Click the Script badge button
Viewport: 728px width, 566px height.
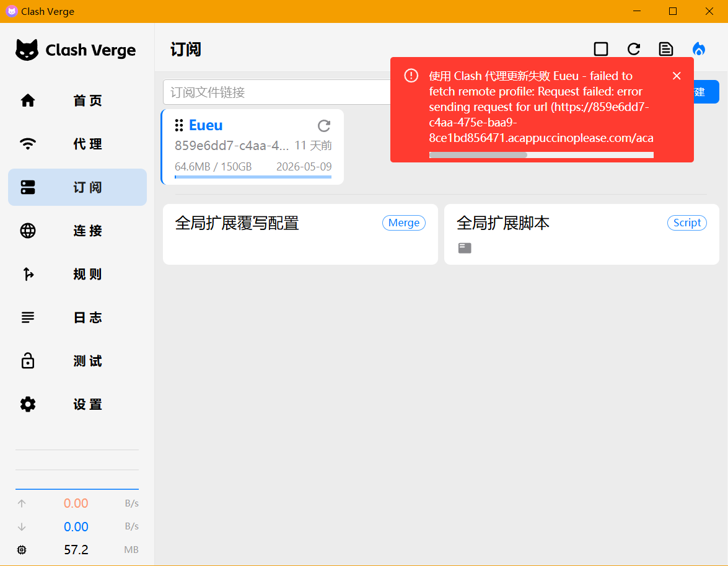[x=686, y=223]
